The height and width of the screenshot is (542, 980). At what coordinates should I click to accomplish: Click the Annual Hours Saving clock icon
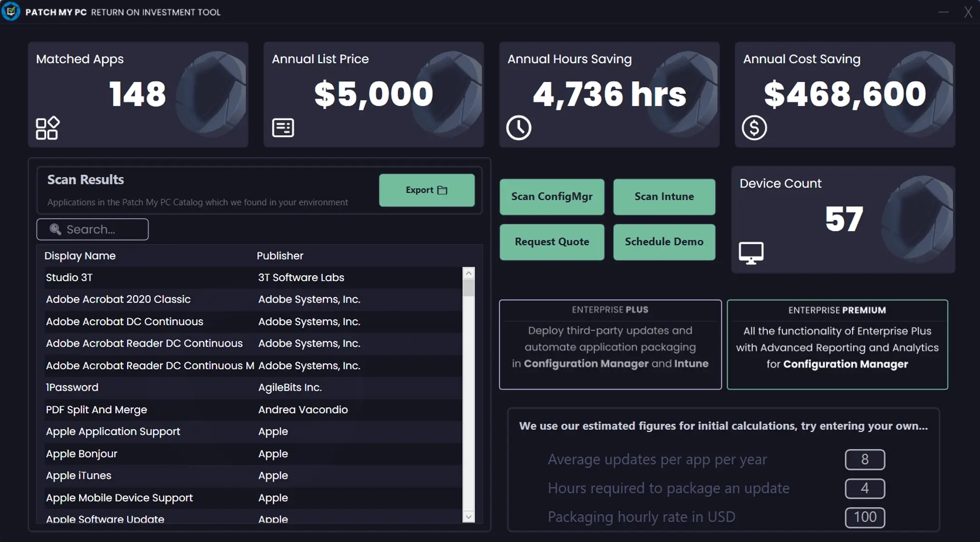(519, 128)
